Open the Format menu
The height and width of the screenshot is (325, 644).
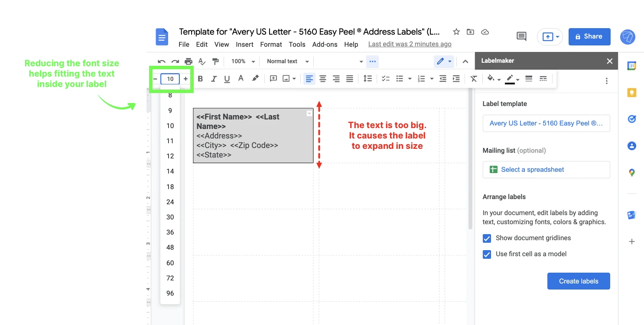coord(271,44)
